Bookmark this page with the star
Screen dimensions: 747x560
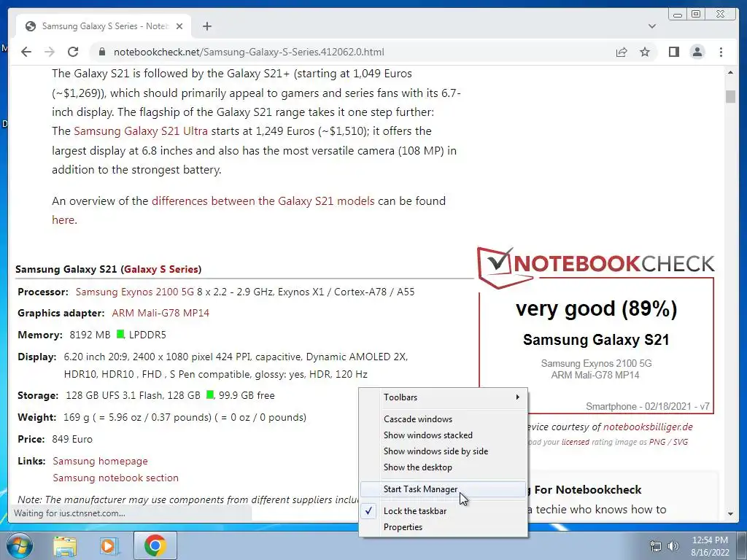[645, 52]
